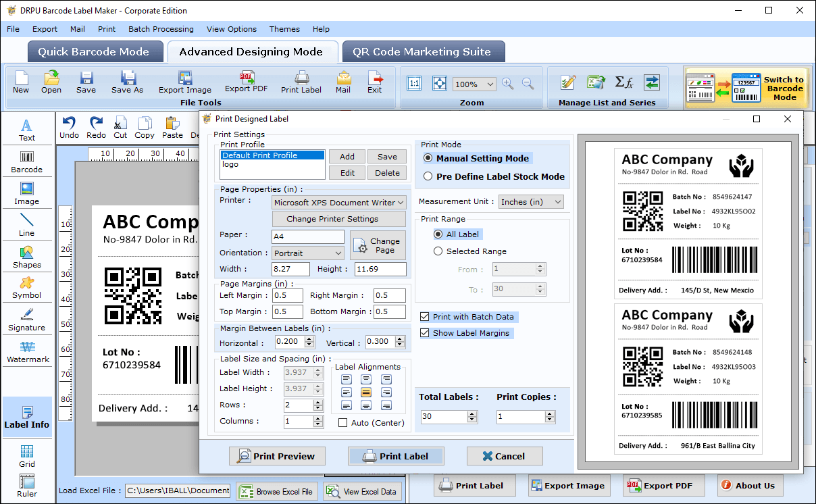Open the Measurement Unit dropdown
The width and height of the screenshot is (816, 504).
point(532,202)
